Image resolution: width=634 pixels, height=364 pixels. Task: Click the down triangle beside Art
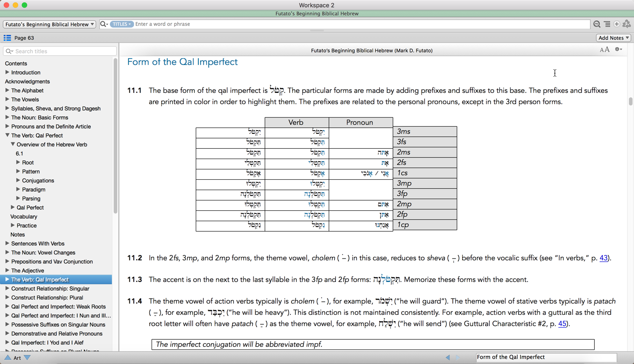[28, 358]
